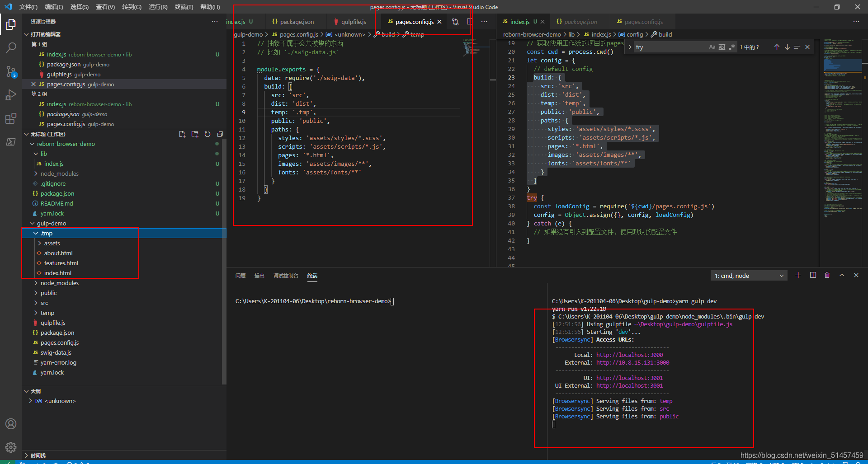Split the left editor group
This screenshot has height=464, width=868.
coord(470,22)
